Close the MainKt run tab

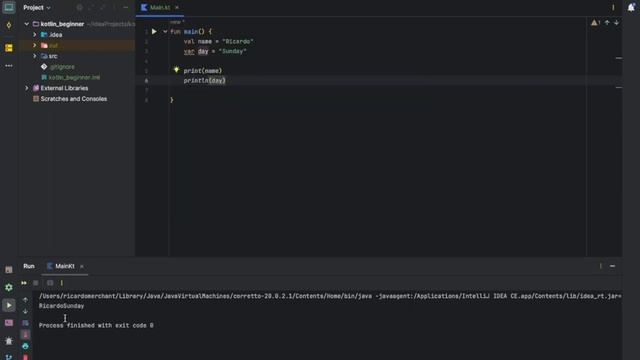pos(82,267)
